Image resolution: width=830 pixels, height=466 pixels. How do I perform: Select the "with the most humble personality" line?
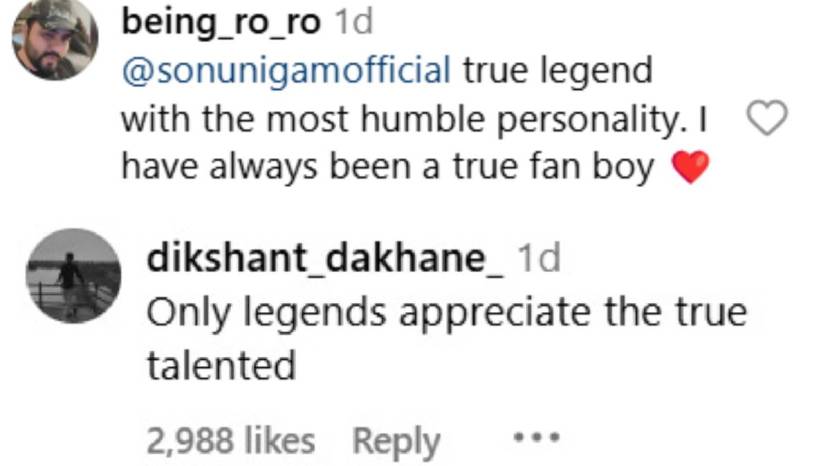click(x=402, y=119)
